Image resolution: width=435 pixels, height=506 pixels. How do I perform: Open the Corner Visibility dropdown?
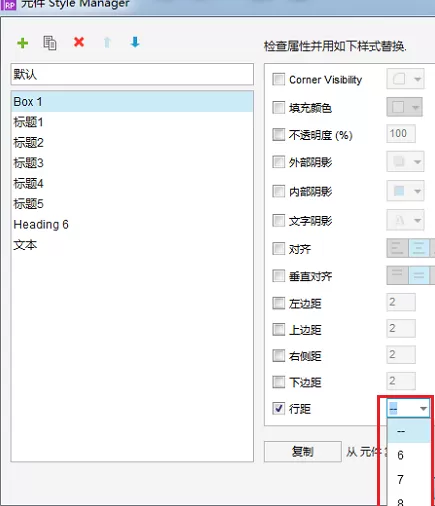click(405, 79)
